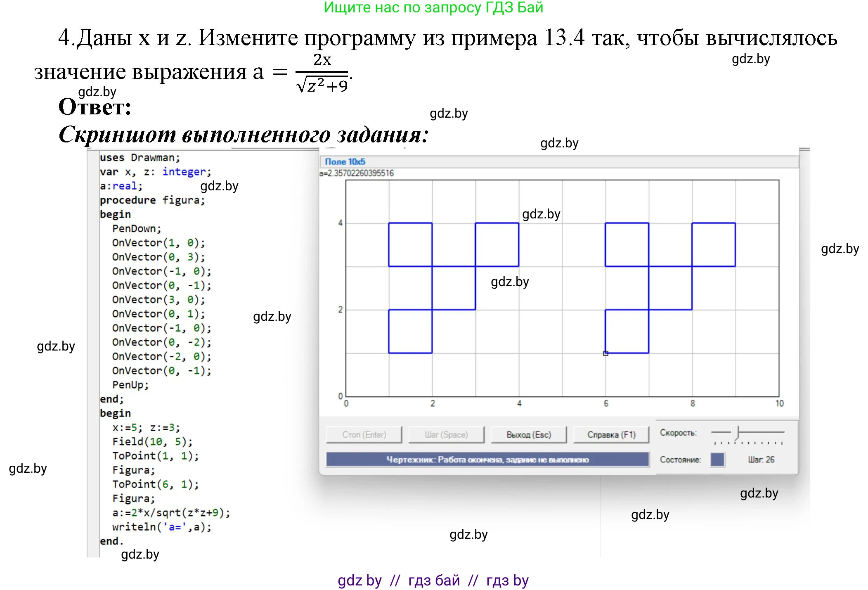
Task: Click the a=2.357 output text line
Action: pos(357,173)
